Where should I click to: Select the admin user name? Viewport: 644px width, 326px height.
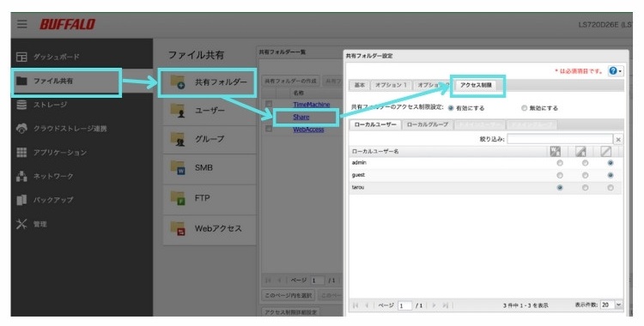coord(359,163)
